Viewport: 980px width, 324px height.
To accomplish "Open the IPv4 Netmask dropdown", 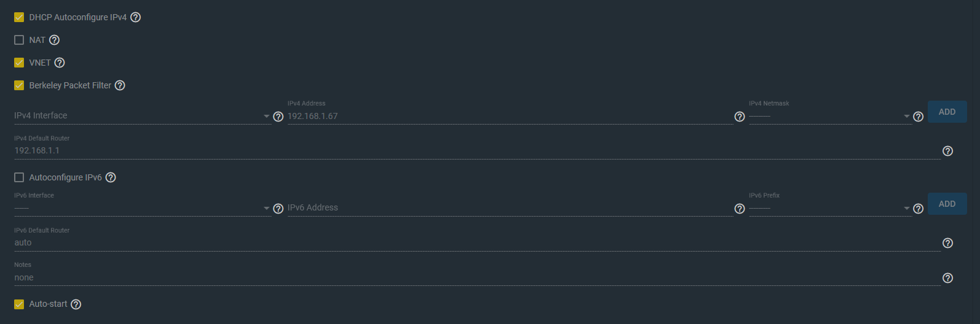I will [x=829, y=116].
